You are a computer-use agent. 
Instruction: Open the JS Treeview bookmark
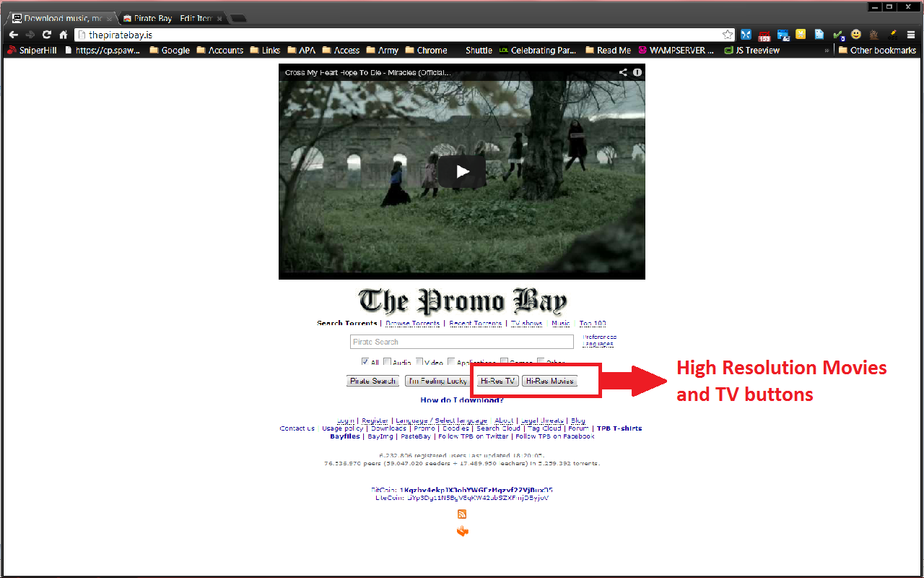[752, 51]
